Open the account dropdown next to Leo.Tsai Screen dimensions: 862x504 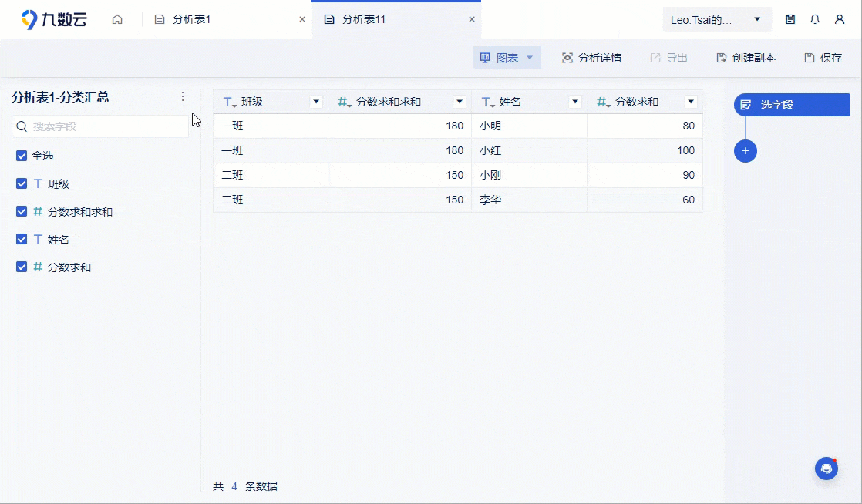[x=758, y=18]
